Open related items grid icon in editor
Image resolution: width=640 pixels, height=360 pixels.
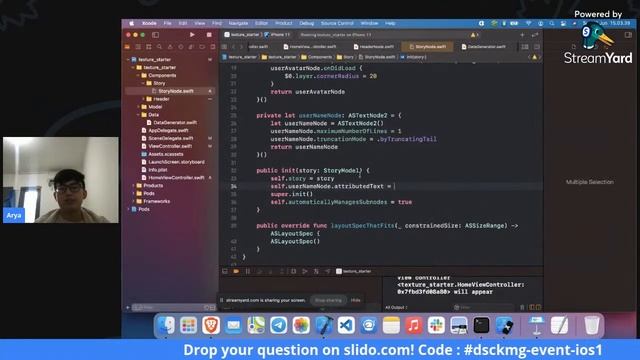224,47
